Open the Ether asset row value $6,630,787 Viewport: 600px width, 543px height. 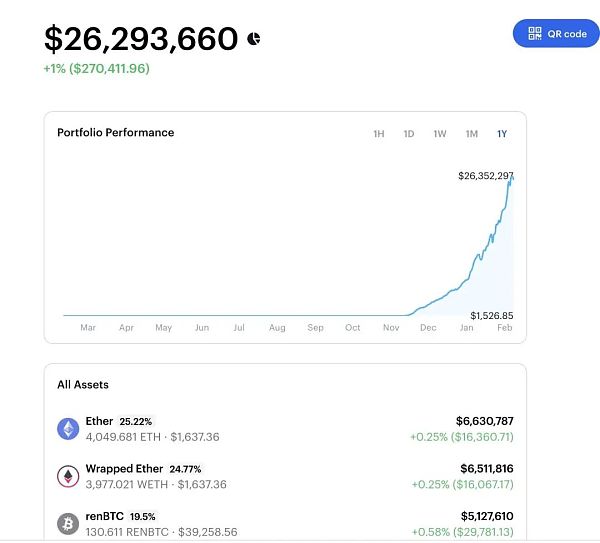point(486,421)
